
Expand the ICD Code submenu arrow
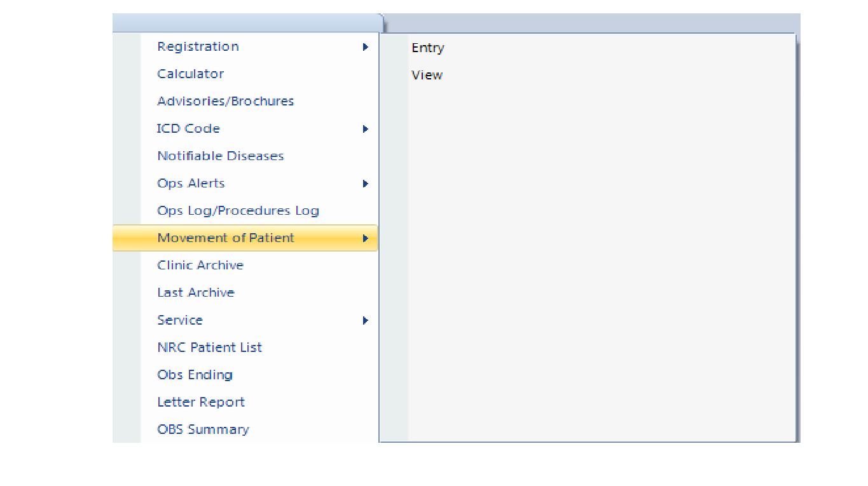click(365, 129)
